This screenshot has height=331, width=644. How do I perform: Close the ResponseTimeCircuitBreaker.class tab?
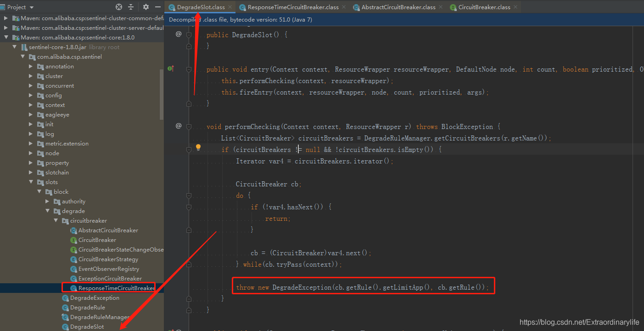344,7
